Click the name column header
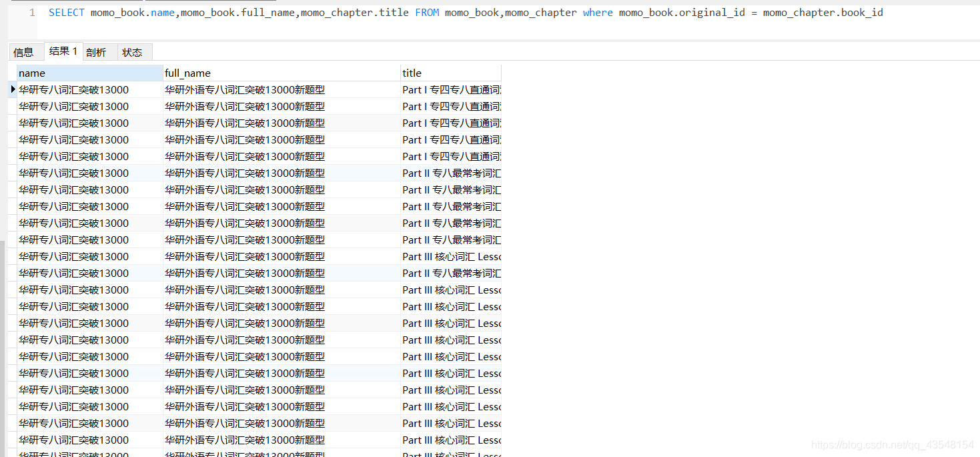 coord(89,73)
